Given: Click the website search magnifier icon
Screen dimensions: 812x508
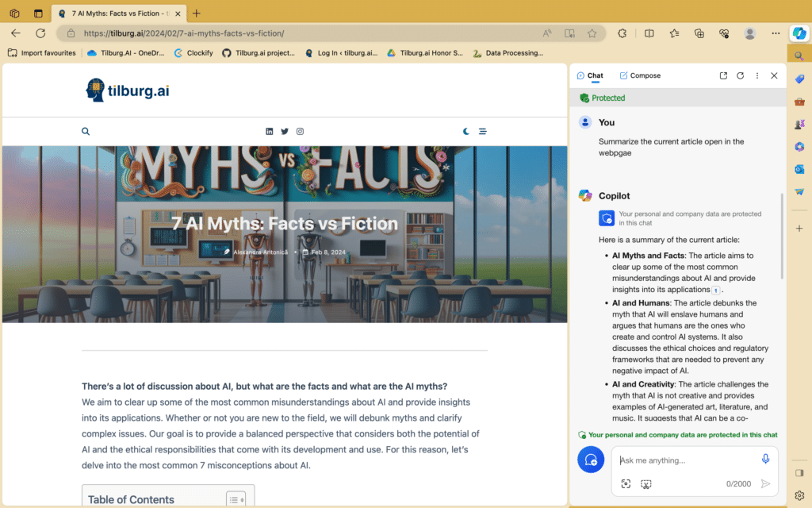Looking at the screenshot, I should point(86,132).
